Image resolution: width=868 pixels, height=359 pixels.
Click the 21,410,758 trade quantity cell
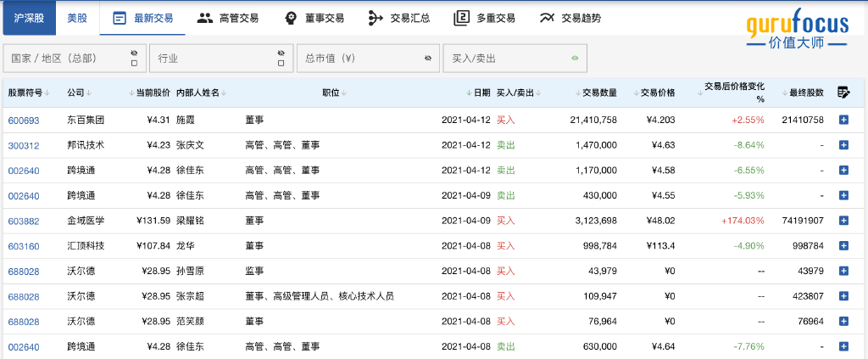click(593, 120)
